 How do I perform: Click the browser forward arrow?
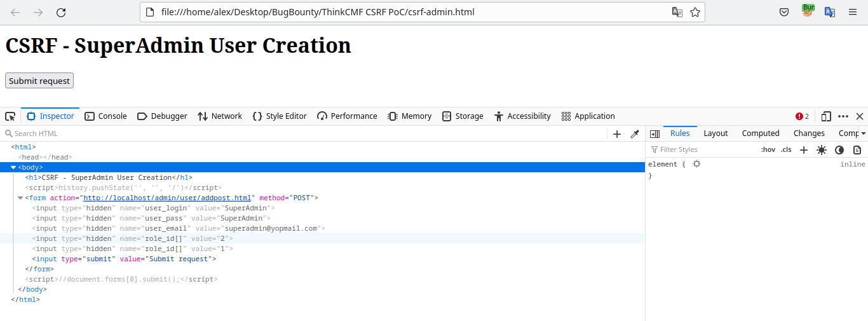click(x=38, y=12)
